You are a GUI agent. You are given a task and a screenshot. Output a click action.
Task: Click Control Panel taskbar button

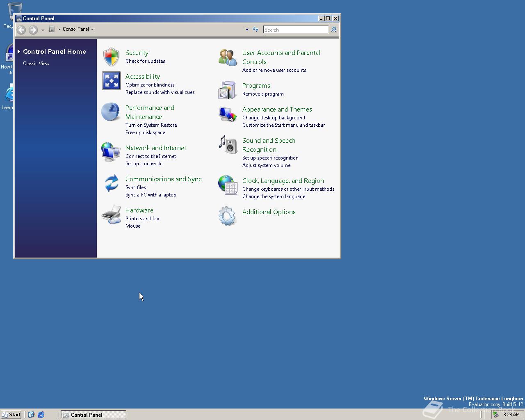point(94,415)
